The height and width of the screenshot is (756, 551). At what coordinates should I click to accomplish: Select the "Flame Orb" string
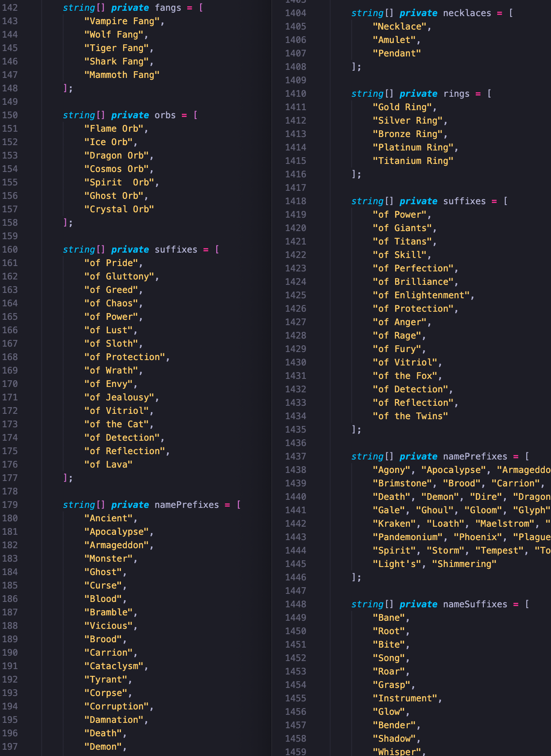pos(114,129)
